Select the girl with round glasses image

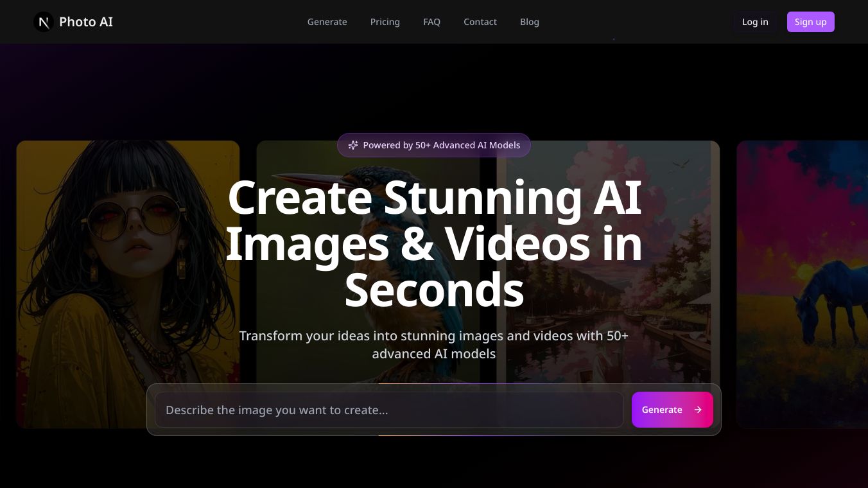click(128, 284)
